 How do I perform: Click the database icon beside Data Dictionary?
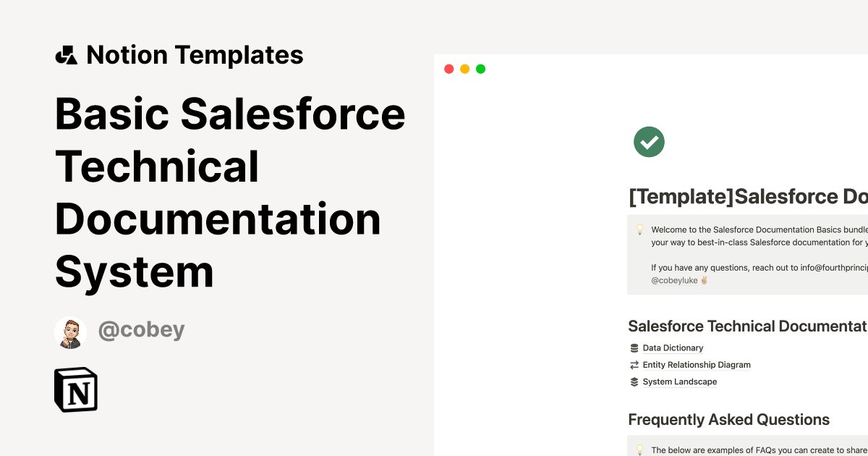click(633, 347)
